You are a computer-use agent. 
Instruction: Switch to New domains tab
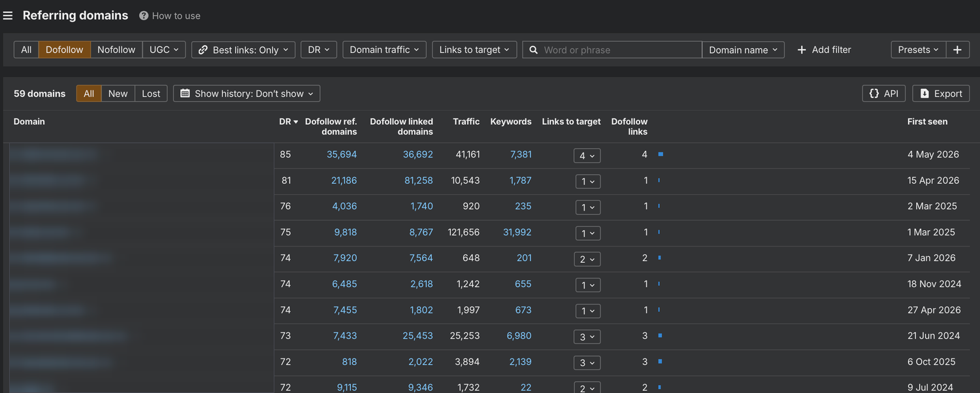[118, 94]
